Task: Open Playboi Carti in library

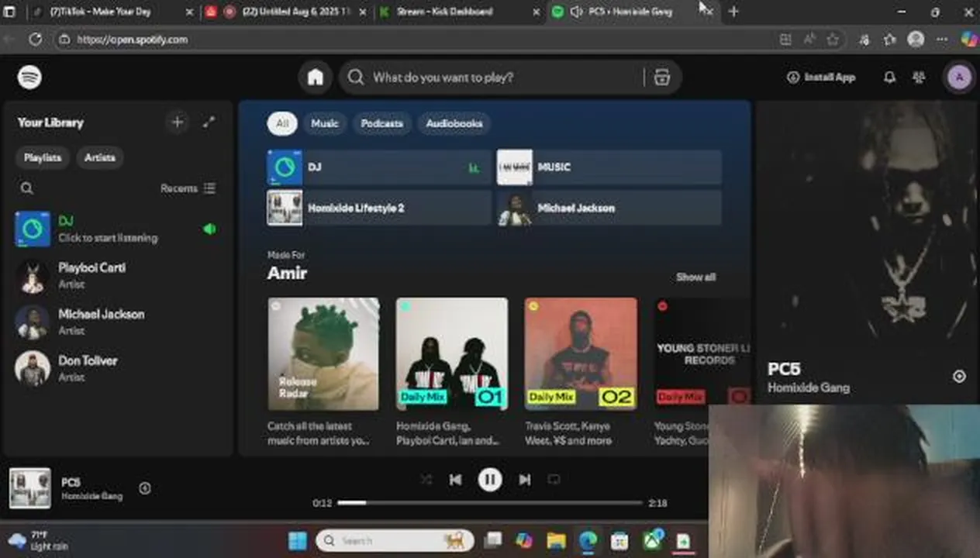Action: click(x=118, y=276)
